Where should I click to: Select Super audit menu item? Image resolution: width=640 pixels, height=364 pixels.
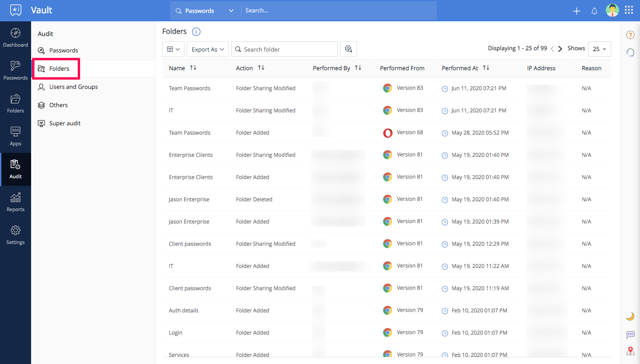pyautogui.click(x=65, y=123)
